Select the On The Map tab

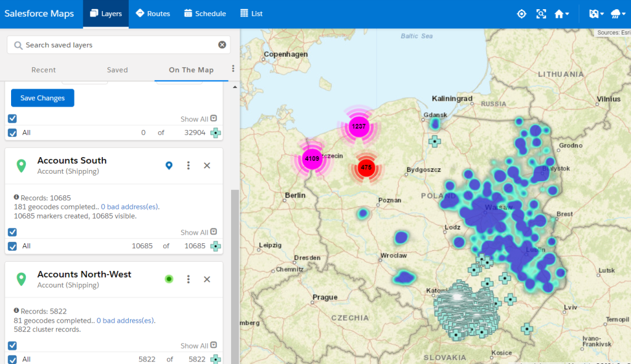pos(191,70)
